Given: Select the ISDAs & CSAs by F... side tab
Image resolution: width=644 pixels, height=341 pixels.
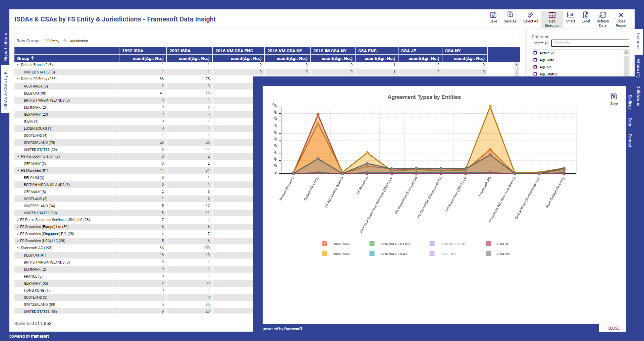Looking at the screenshot, I should [x=5, y=89].
